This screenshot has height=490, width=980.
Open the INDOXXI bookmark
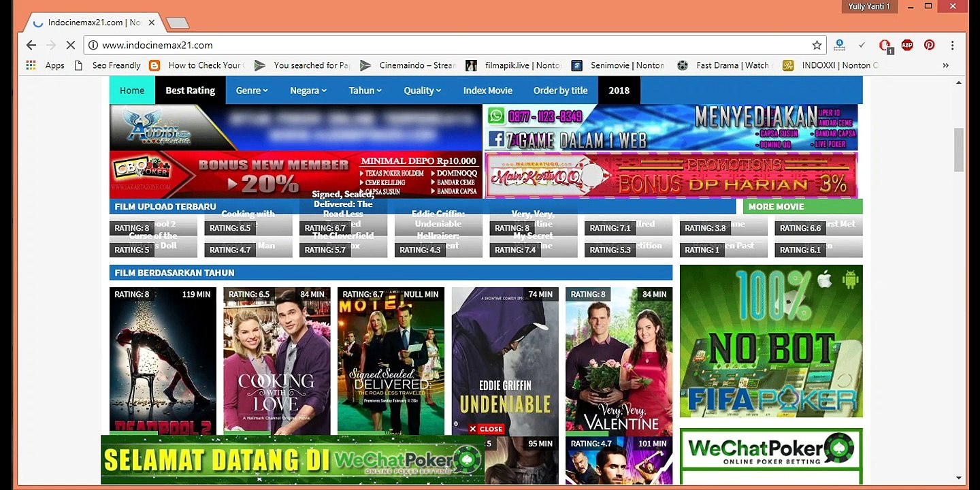(830, 65)
